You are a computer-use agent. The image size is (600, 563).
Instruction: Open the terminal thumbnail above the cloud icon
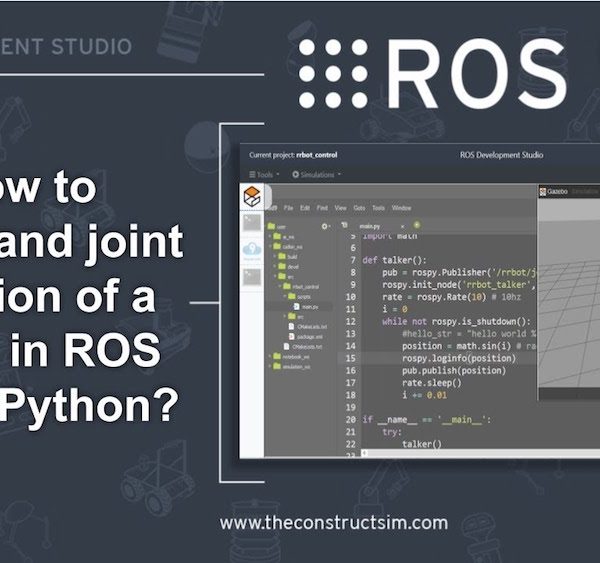[252, 223]
